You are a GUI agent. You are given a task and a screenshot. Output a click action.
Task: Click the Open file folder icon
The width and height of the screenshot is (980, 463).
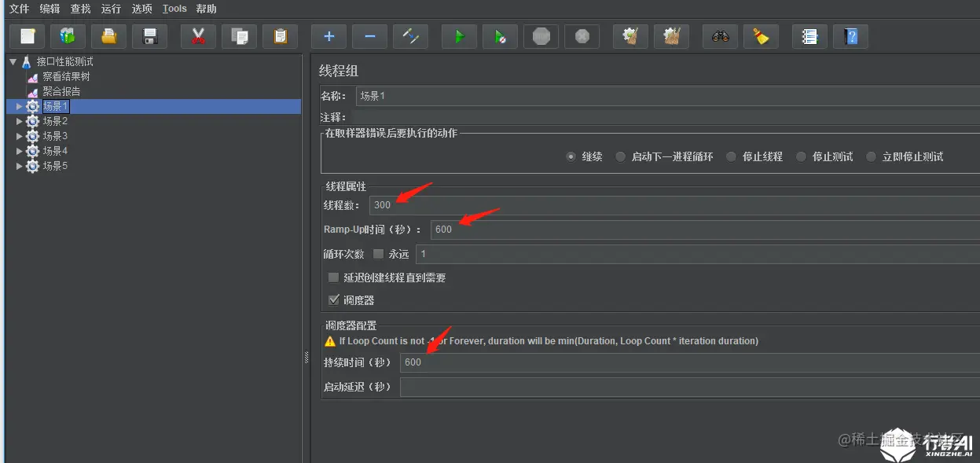[x=109, y=36]
